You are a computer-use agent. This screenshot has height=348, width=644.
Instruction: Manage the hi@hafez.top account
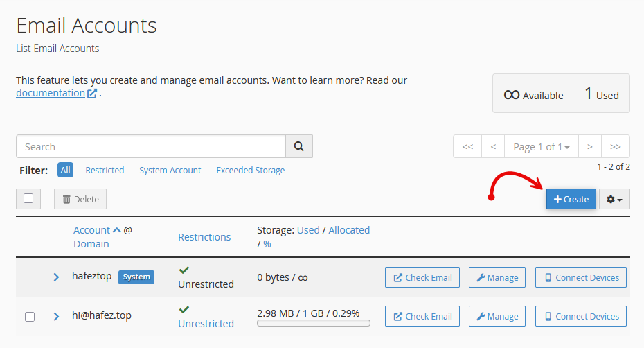coord(497,316)
